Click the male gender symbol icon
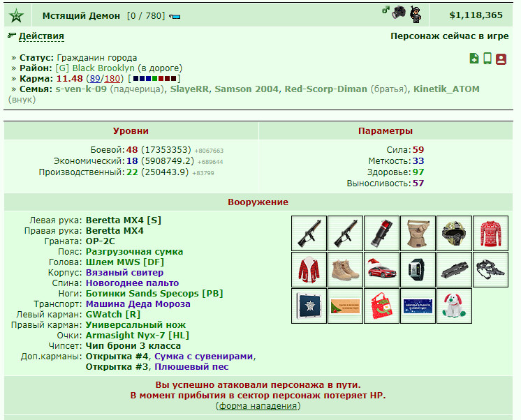 (x=386, y=10)
